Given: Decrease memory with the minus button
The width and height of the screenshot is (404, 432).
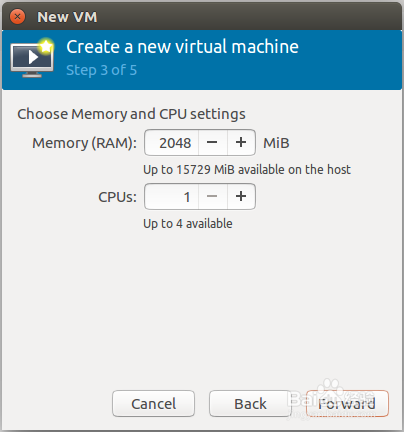Looking at the screenshot, I should tap(213, 142).
